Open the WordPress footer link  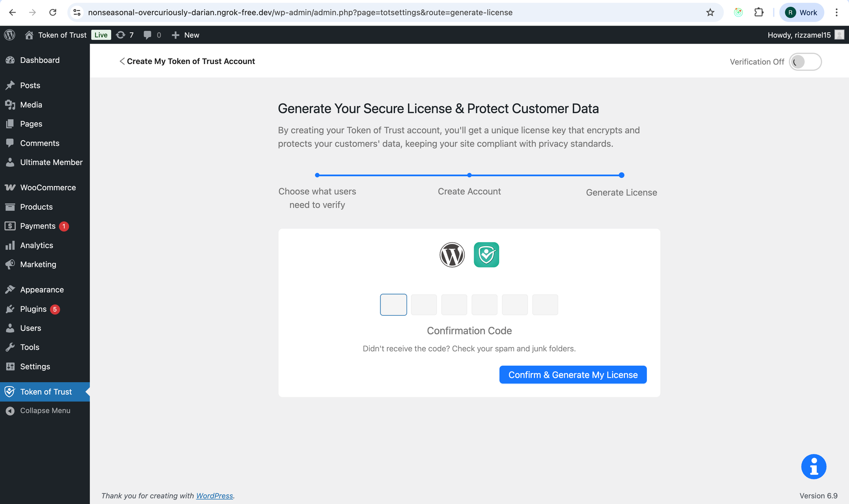(214, 496)
